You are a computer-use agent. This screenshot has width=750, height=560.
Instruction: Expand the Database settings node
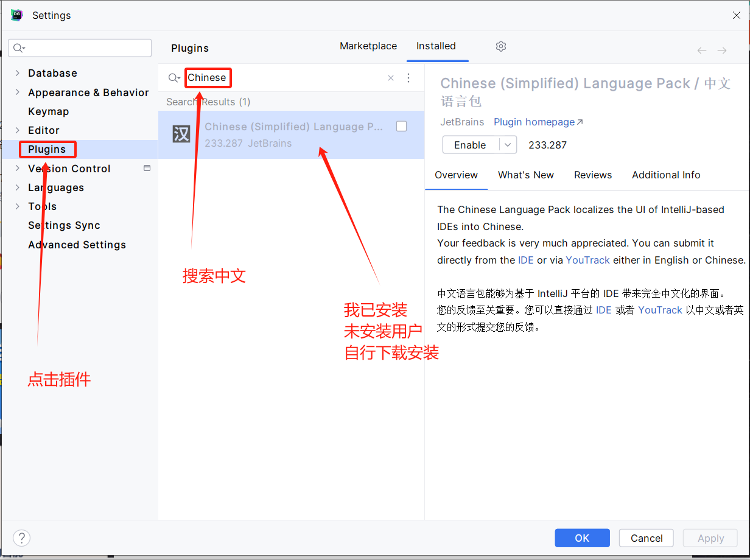17,73
